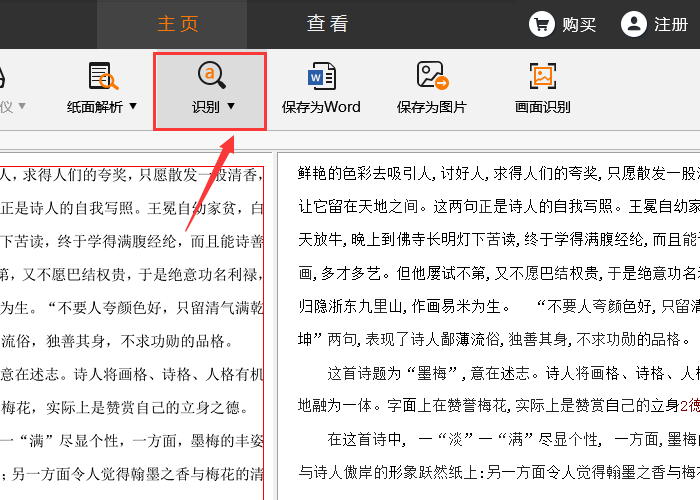Click scanned line 下苦读,终于学得满腹经纶
Screen dimensions: 700x500
coord(132,241)
